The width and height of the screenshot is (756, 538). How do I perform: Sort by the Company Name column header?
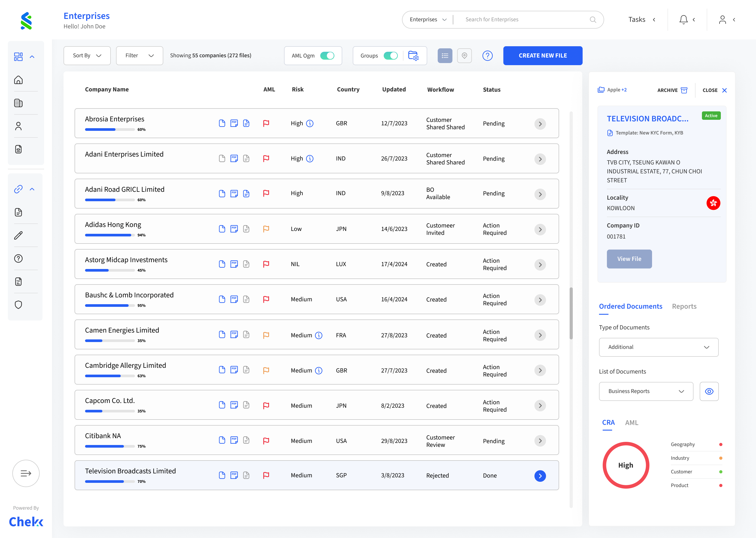click(x=107, y=89)
